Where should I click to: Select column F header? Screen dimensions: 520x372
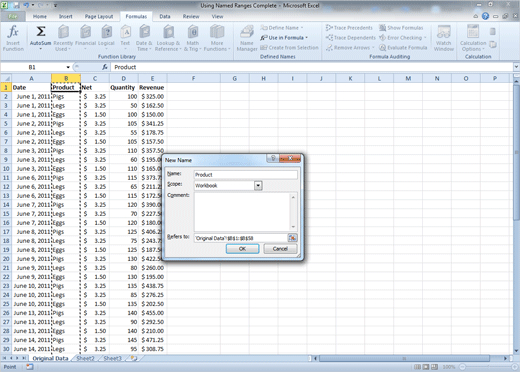pyautogui.click(x=193, y=78)
